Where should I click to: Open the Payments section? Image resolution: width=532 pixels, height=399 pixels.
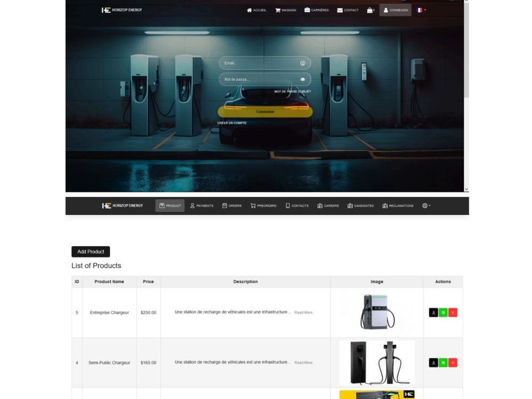[202, 205]
